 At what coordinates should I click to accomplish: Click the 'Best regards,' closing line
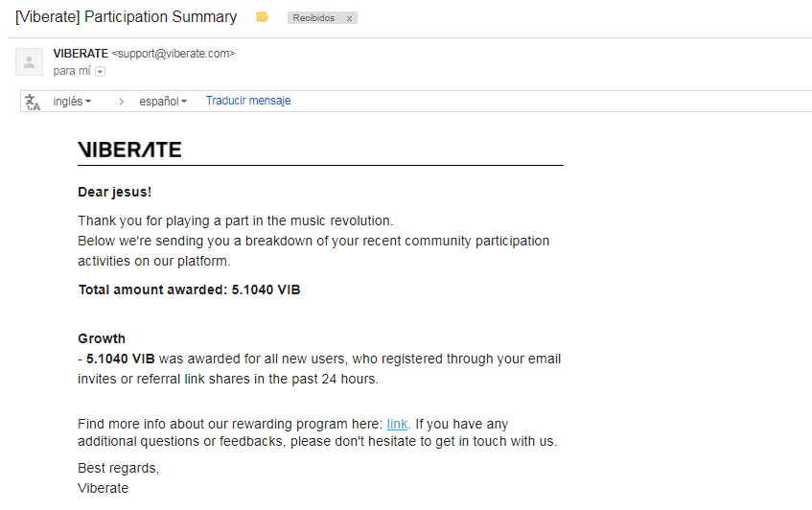click(x=118, y=469)
